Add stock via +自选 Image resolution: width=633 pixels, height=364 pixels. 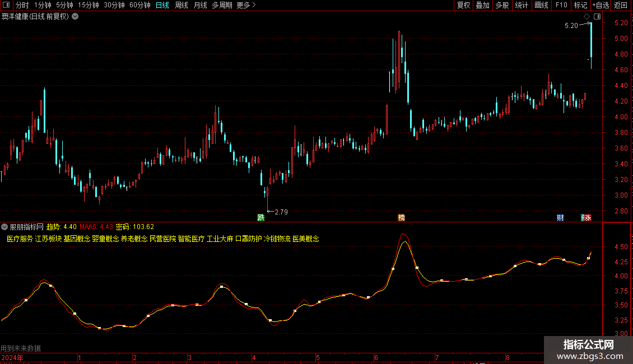coord(601,5)
